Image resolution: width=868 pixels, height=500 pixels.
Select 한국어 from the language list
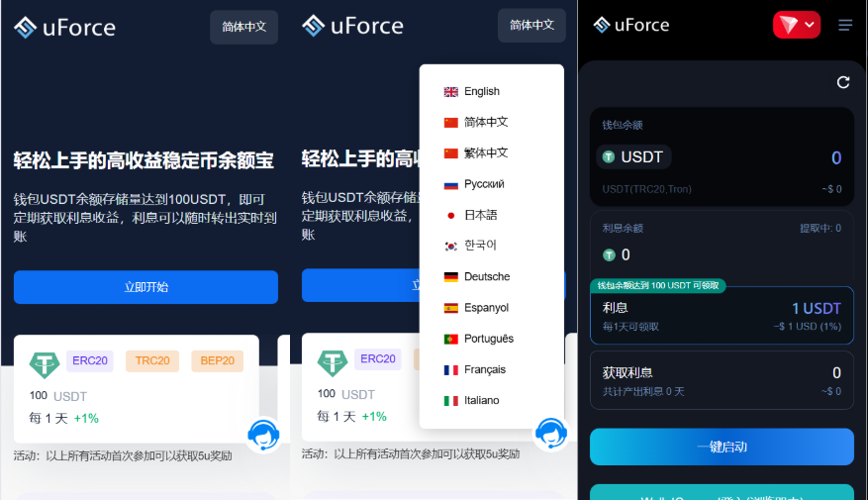pyautogui.click(x=492, y=246)
